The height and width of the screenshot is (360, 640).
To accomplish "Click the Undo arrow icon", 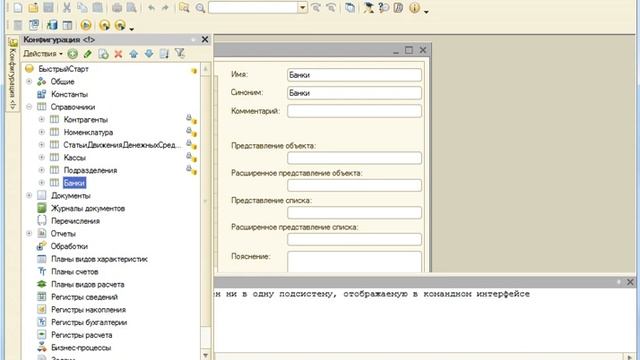I will coord(151,7).
